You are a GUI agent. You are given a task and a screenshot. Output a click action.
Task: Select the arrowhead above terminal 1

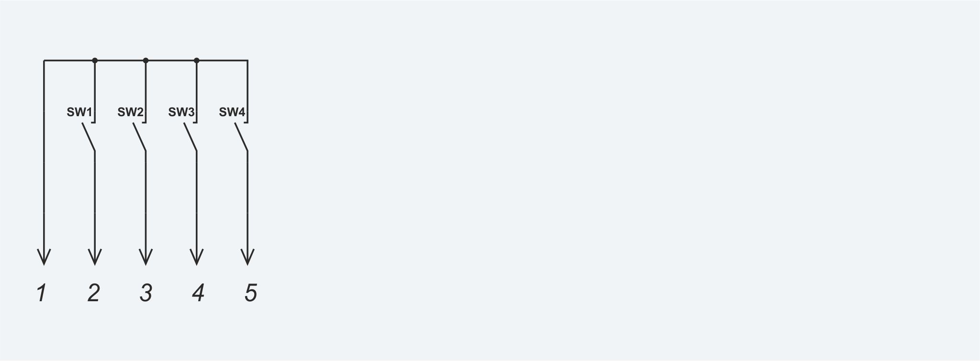point(44,257)
